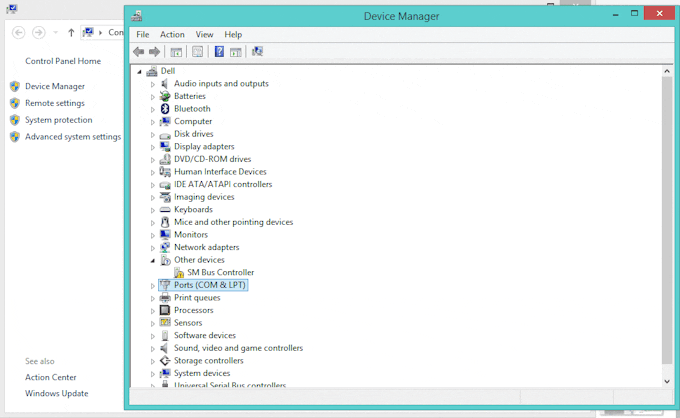
Task: Open the View menu
Action: click(x=204, y=34)
